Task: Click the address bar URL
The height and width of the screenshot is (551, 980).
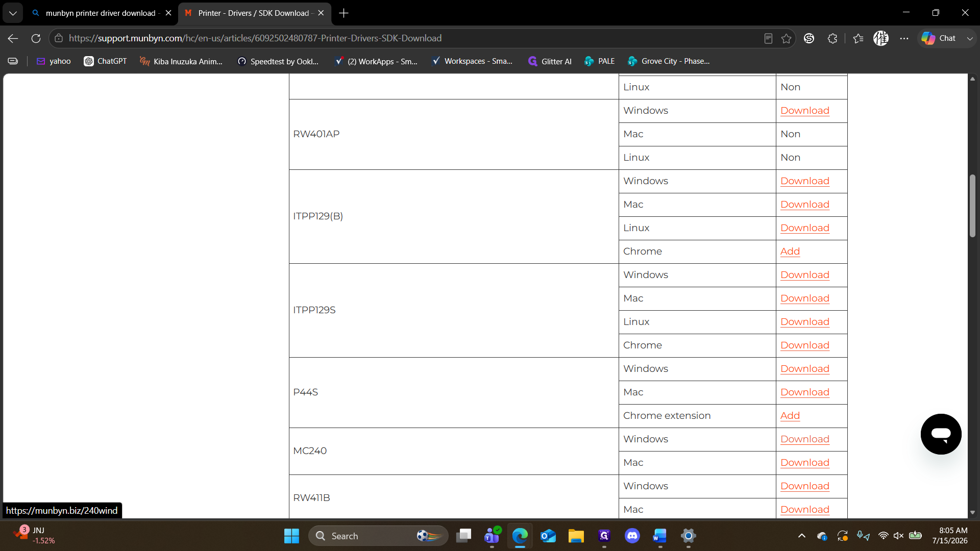Action: (x=255, y=38)
